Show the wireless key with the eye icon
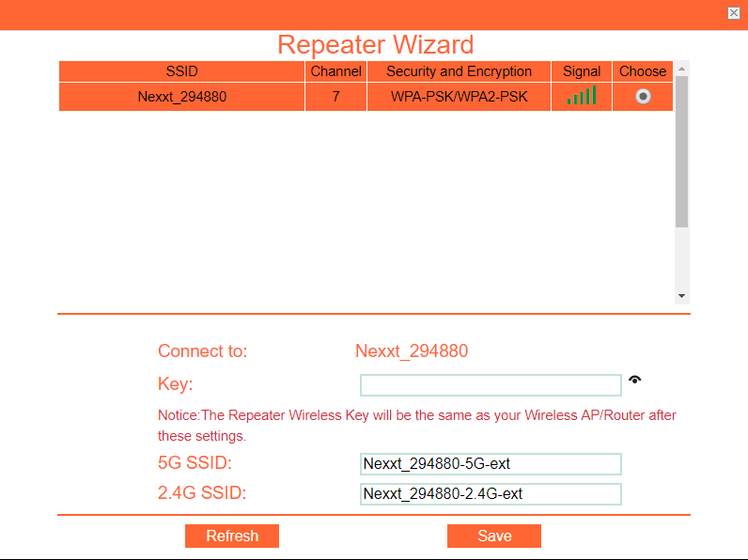The width and height of the screenshot is (748, 560). point(635,380)
